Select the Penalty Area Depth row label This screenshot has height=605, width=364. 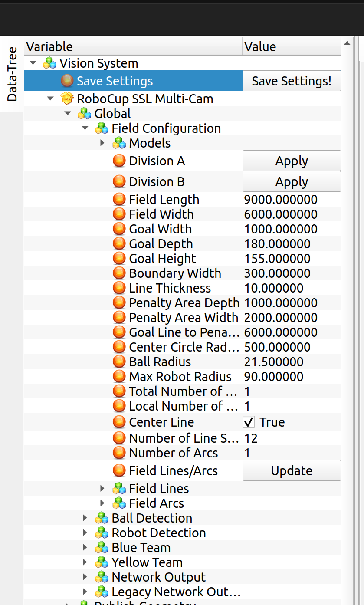[184, 303]
